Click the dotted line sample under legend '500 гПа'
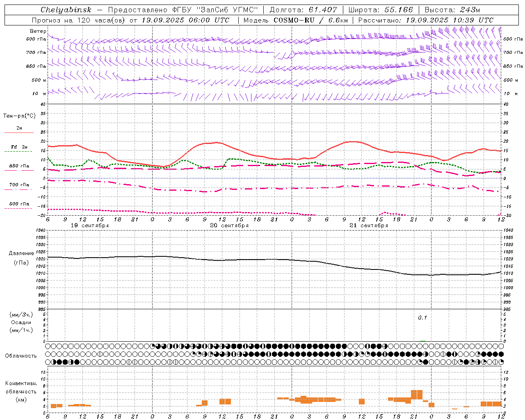This screenshot has width=525, height=420. 18,209
